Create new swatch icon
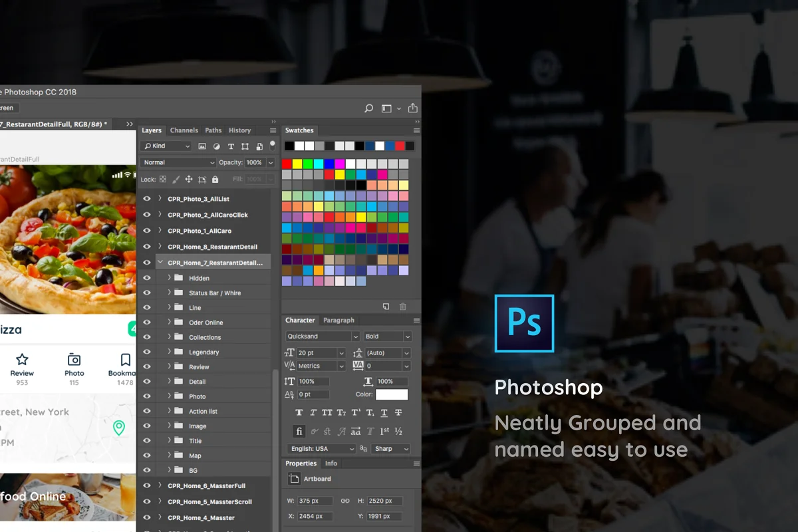798x532 pixels. point(386,307)
